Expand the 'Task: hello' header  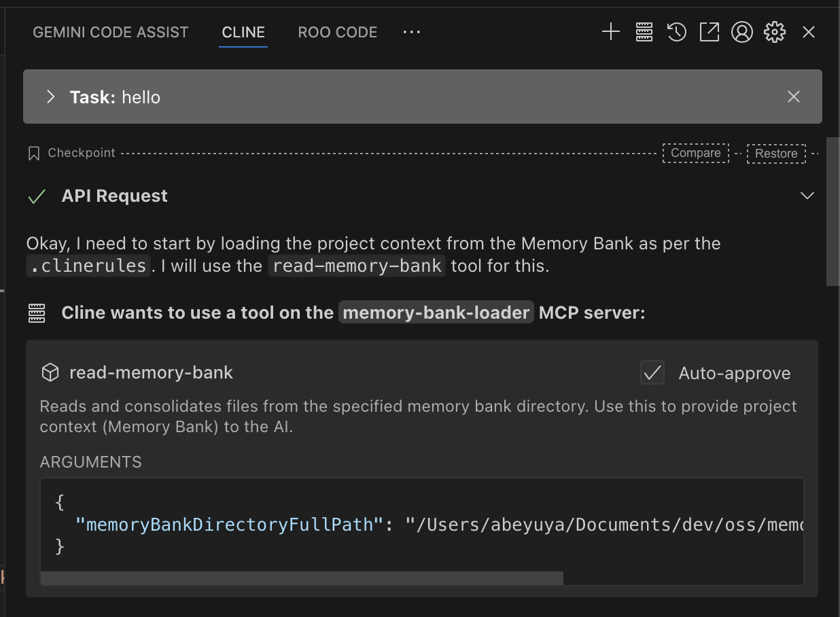point(50,96)
